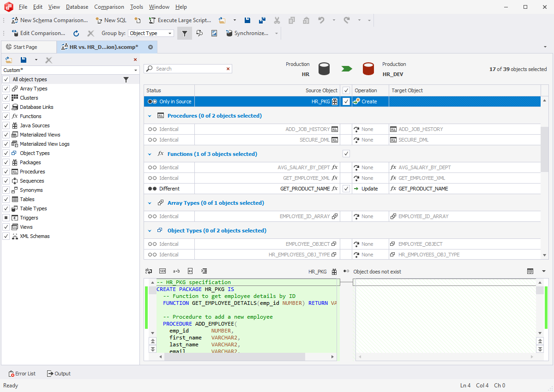Image resolution: width=554 pixels, height=392 pixels.
Task: Click New Schema Comparison button
Action: pos(49,20)
